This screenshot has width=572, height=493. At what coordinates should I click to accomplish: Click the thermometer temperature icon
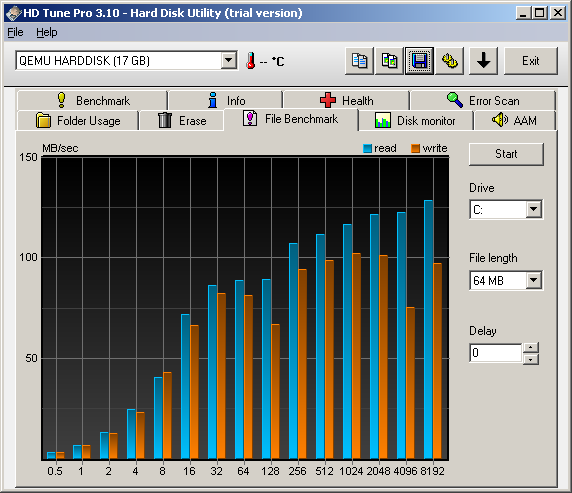point(251,61)
